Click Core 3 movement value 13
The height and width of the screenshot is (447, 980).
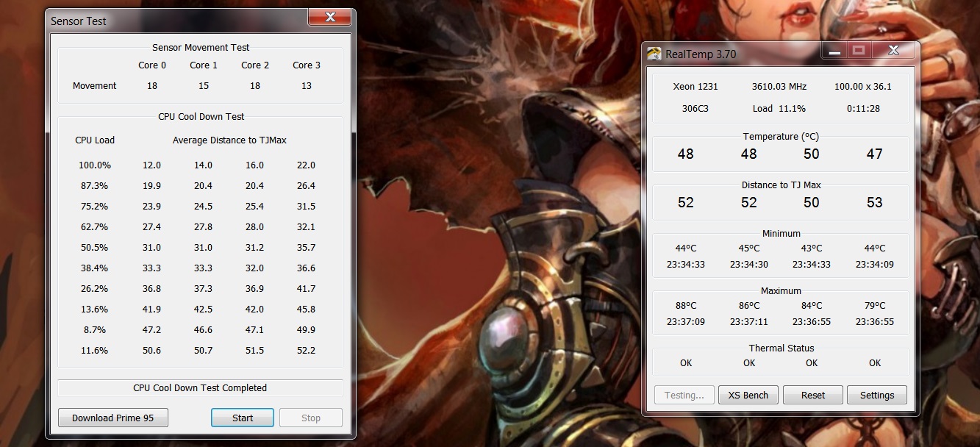307,85
